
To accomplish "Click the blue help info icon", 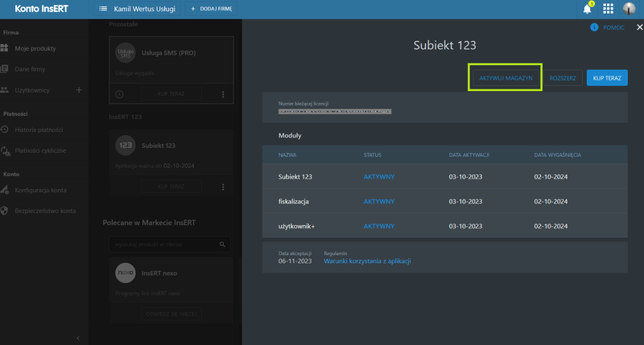I will pos(594,27).
